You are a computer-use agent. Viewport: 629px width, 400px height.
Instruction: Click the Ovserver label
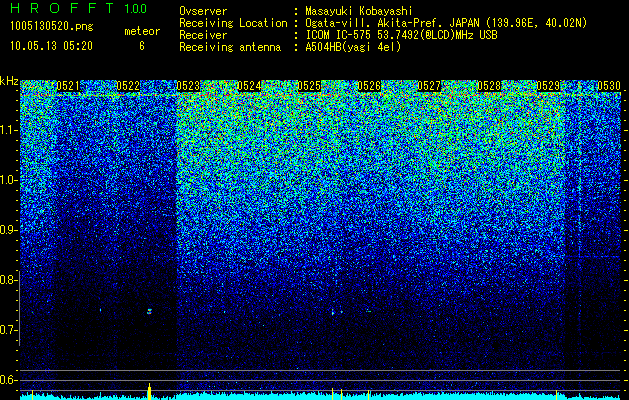pyautogui.click(x=203, y=11)
